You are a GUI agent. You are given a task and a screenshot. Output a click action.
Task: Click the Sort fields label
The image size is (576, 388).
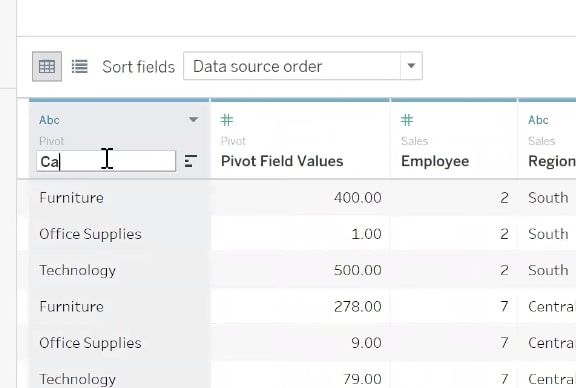(138, 67)
